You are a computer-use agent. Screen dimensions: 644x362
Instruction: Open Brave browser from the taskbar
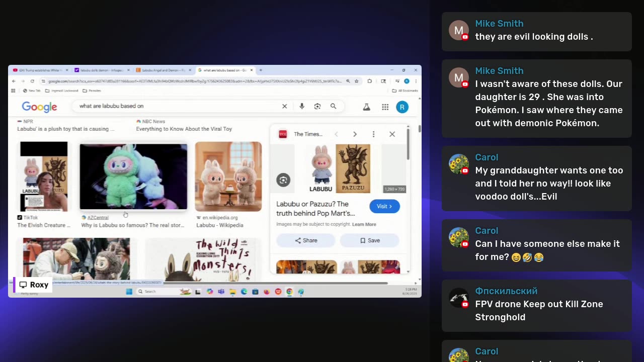[278, 292]
